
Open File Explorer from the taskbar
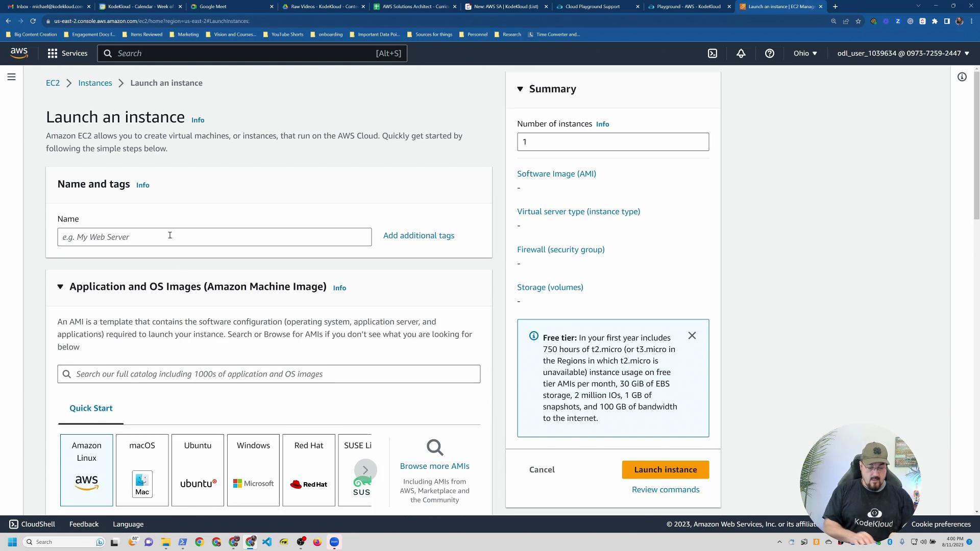pos(165,542)
